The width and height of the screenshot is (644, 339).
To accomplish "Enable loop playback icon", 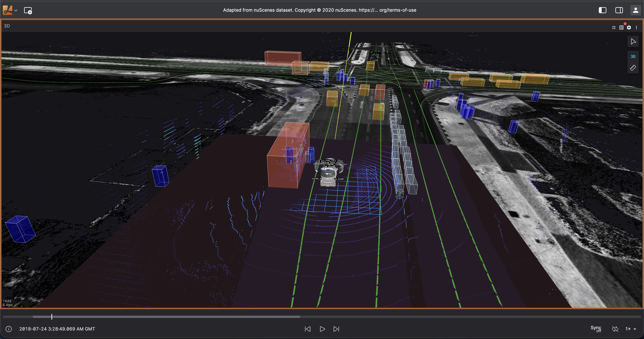I will [615, 329].
